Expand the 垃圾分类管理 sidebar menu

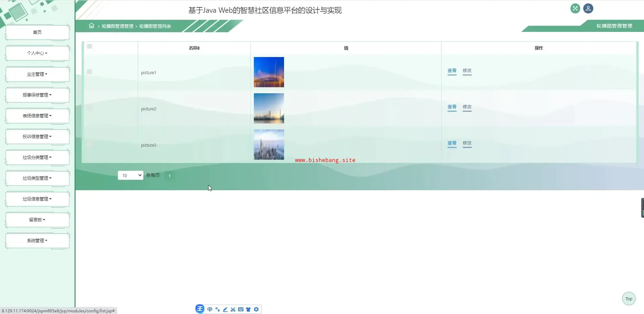pyautogui.click(x=37, y=157)
